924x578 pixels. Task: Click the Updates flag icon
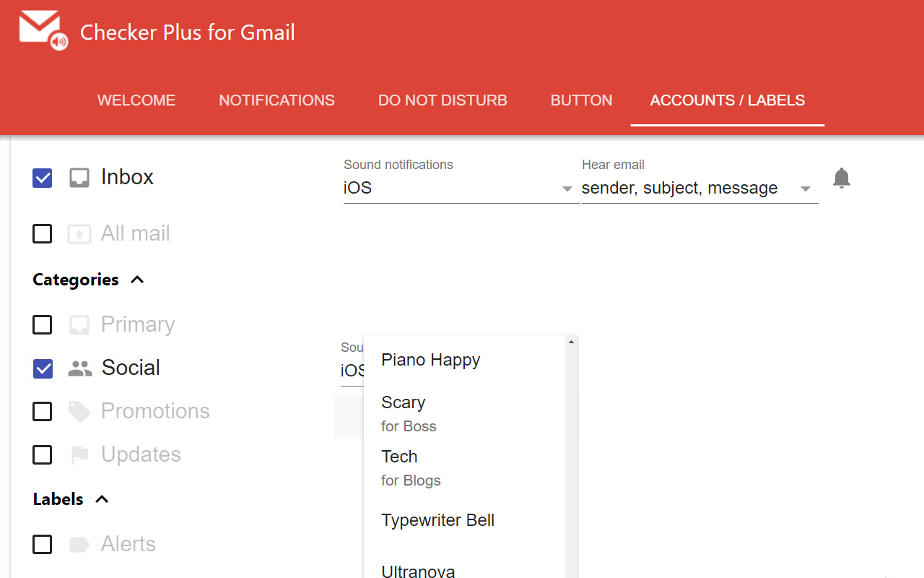(79, 455)
